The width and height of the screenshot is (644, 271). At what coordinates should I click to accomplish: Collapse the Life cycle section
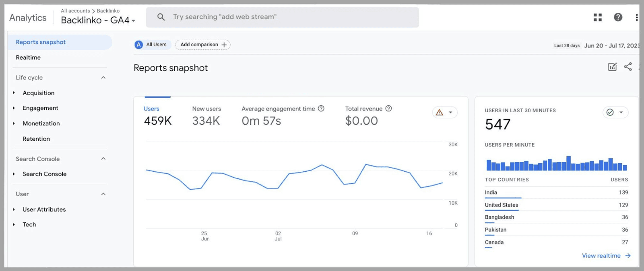pyautogui.click(x=103, y=78)
